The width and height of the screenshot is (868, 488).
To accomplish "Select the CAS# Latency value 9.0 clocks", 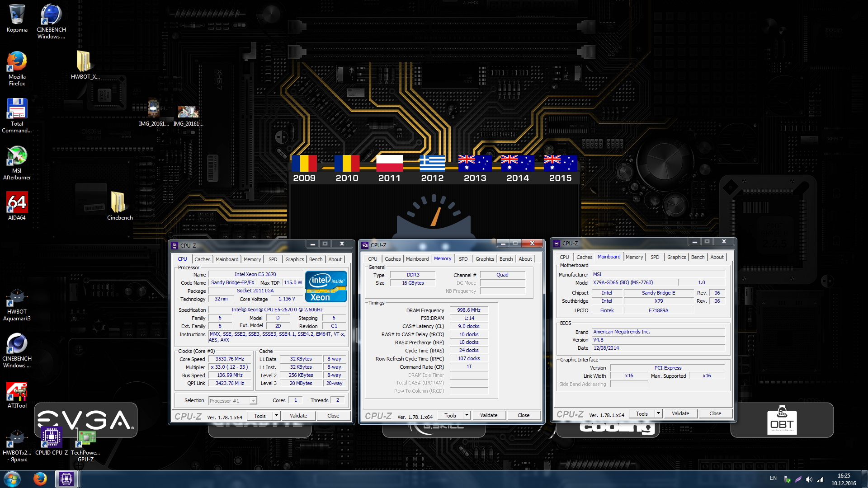I will coord(469,327).
